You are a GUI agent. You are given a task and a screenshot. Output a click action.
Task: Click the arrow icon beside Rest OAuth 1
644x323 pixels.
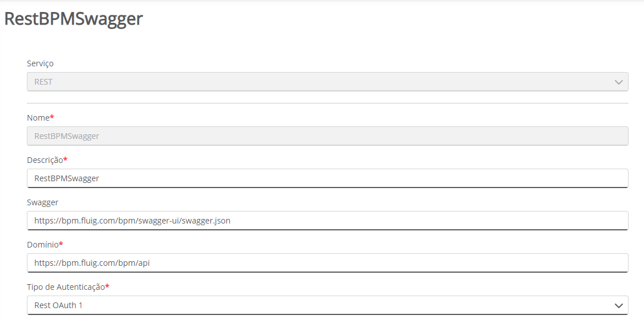point(618,306)
